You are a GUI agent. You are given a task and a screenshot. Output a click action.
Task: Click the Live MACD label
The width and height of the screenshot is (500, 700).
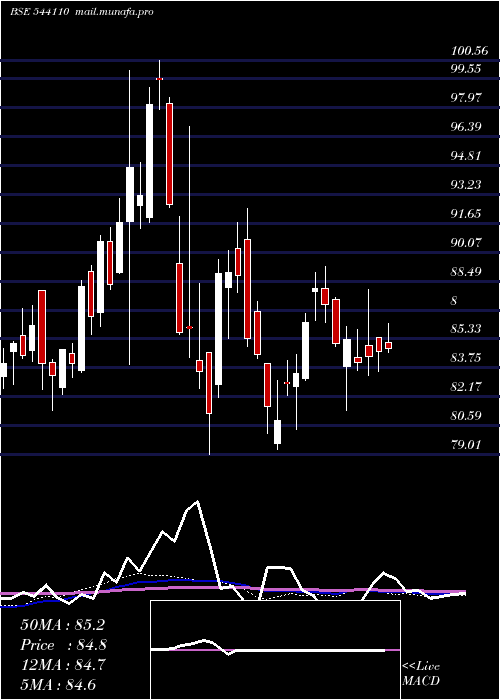coord(421,673)
